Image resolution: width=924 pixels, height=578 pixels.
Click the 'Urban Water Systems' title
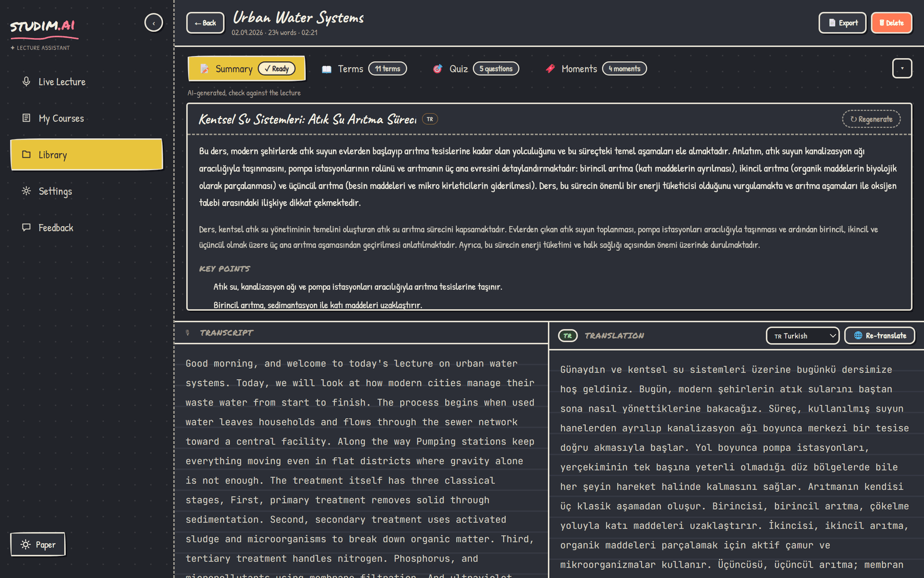click(x=299, y=18)
